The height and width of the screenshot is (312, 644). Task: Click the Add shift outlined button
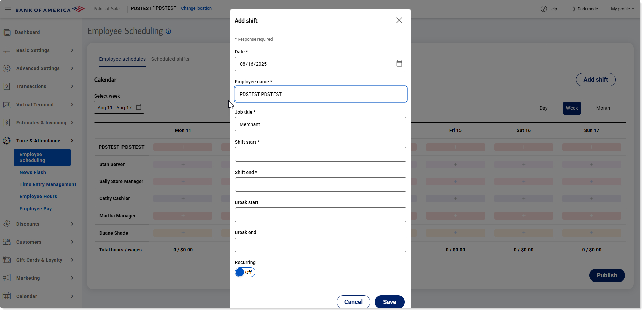point(596,80)
